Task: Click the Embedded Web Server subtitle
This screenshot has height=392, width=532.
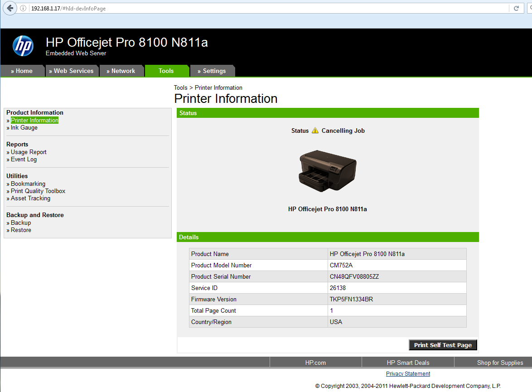Action: pyautogui.click(x=76, y=53)
